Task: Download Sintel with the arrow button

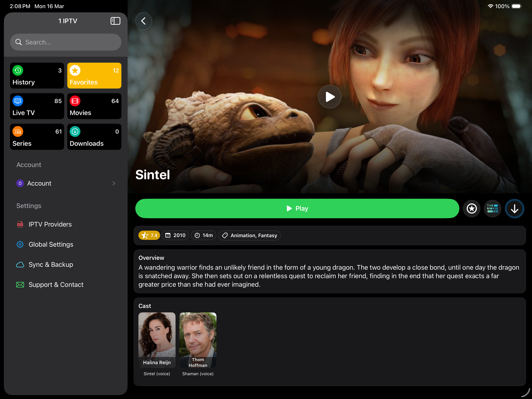Action: (514, 209)
